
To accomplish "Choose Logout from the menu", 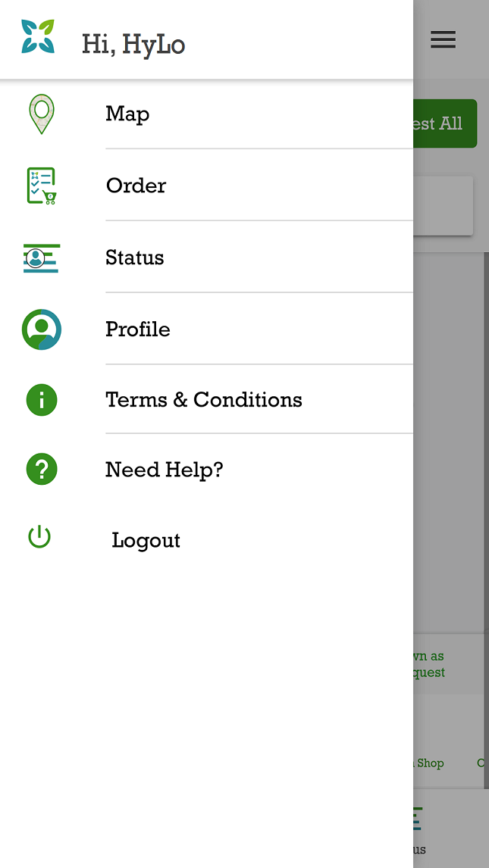I will (146, 540).
